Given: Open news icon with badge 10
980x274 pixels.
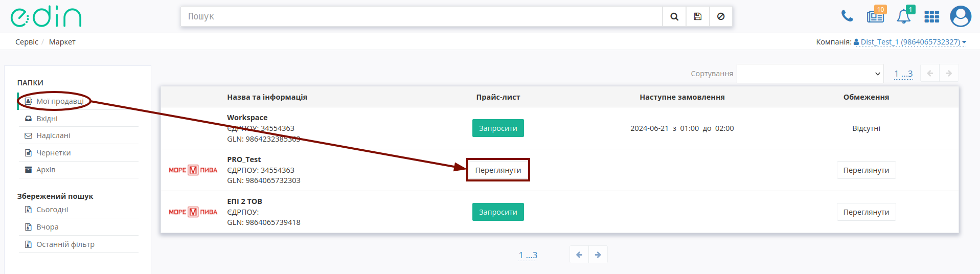Looking at the screenshot, I should coord(876,16).
